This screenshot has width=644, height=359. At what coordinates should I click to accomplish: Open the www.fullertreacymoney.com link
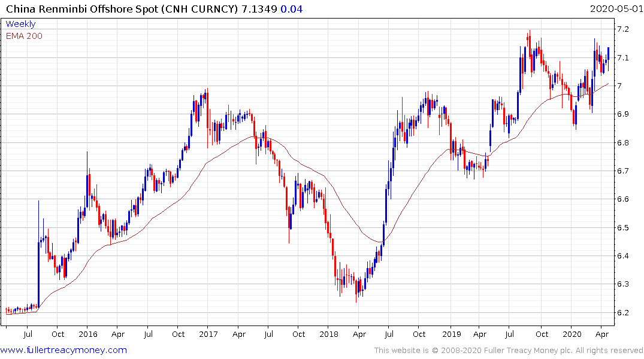(x=64, y=350)
